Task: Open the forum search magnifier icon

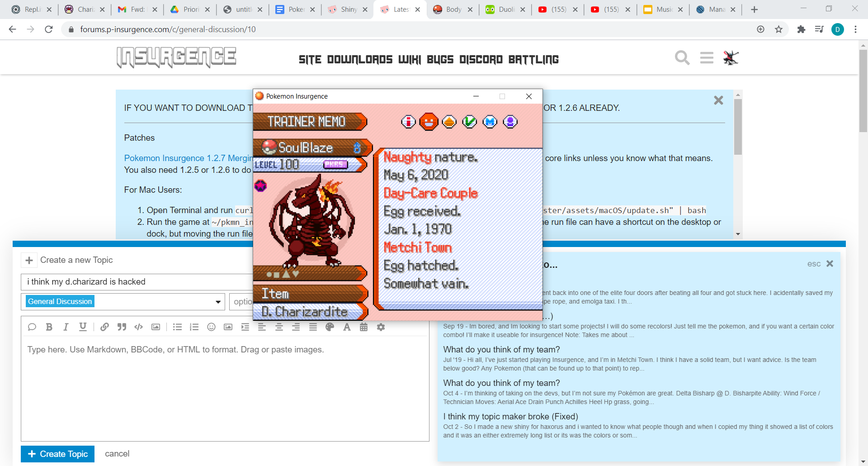Action: 682,58
